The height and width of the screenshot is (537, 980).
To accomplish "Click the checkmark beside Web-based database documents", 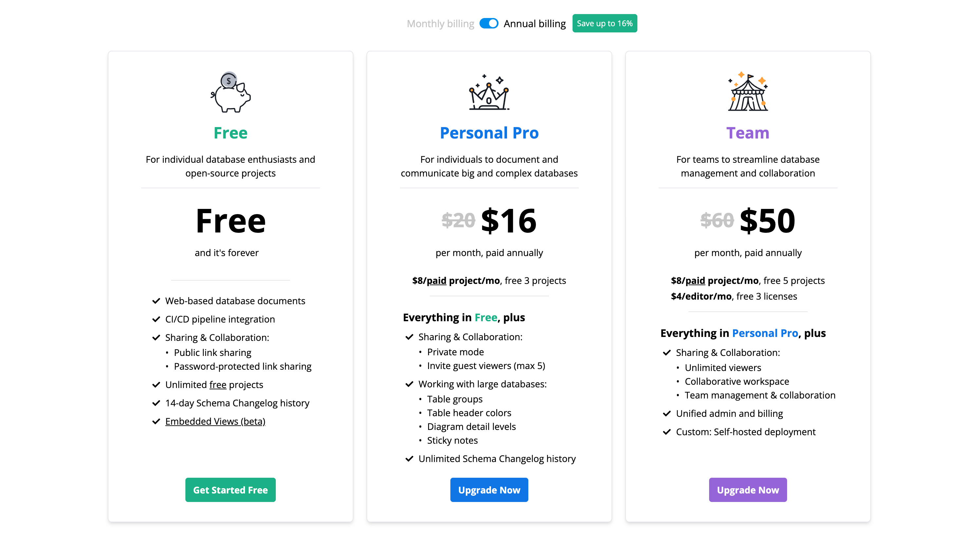I will click(156, 301).
